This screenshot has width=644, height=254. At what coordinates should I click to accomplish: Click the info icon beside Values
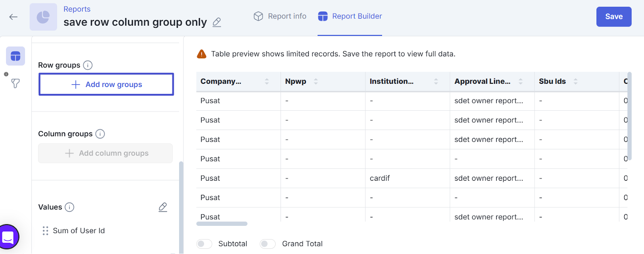tap(70, 207)
